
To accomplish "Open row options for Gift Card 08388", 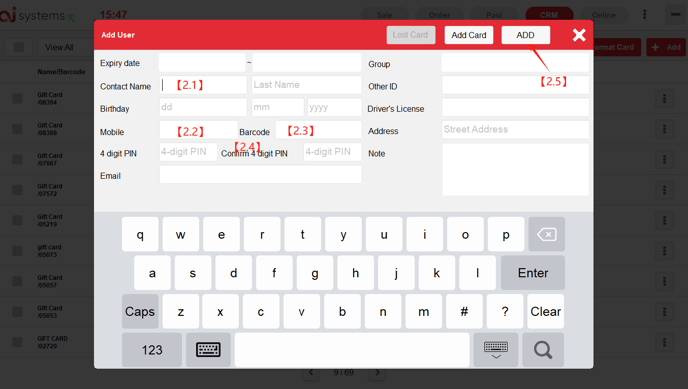I will (x=664, y=129).
